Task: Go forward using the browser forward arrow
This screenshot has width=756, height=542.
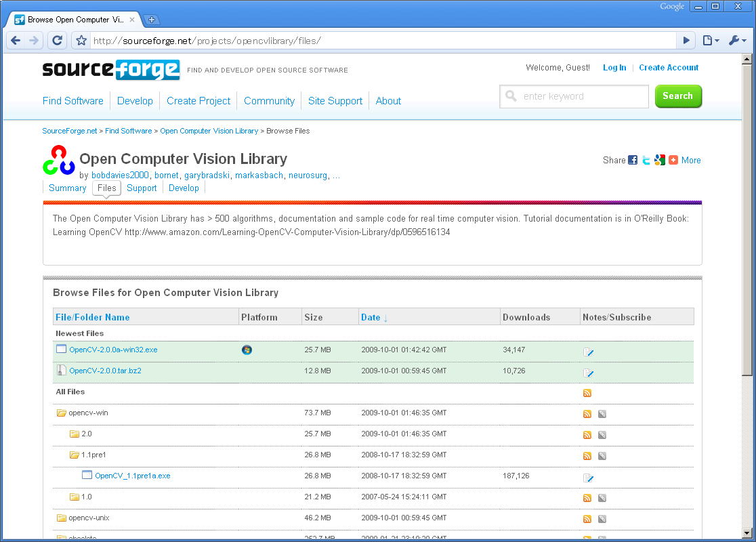Action: pos(34,41)
